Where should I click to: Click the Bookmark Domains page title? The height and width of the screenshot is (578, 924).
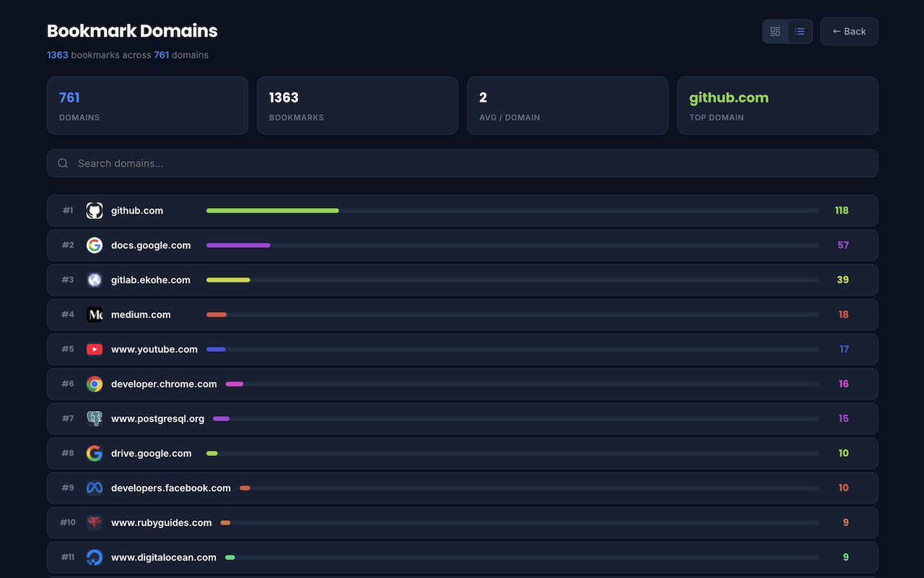[132, 31]
